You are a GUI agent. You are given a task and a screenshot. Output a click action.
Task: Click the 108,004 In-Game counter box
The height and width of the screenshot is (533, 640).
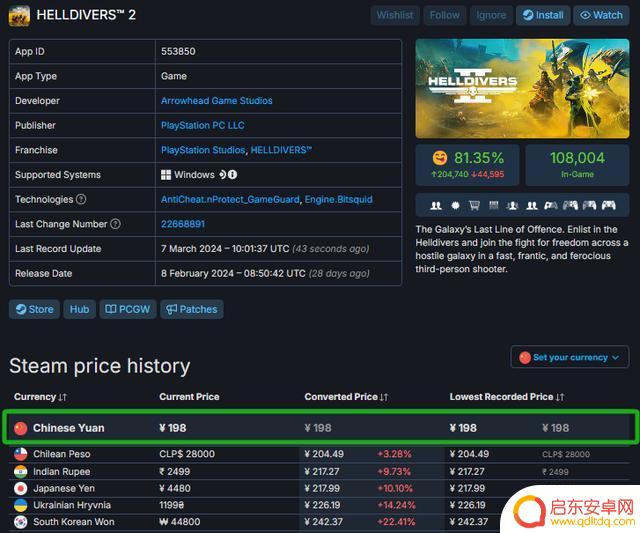(x=577, y=165)
